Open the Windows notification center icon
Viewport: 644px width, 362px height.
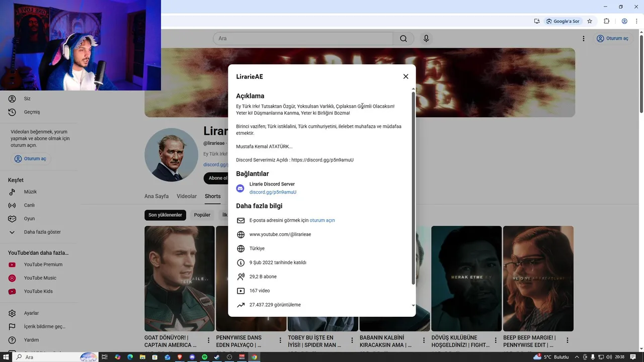point(633,357)
